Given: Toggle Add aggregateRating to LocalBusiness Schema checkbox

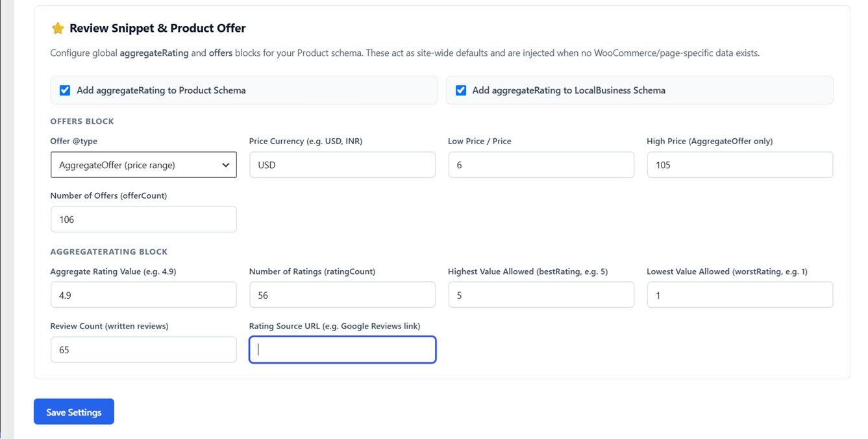Looking at the screenshot, I should tap(461, 90).
